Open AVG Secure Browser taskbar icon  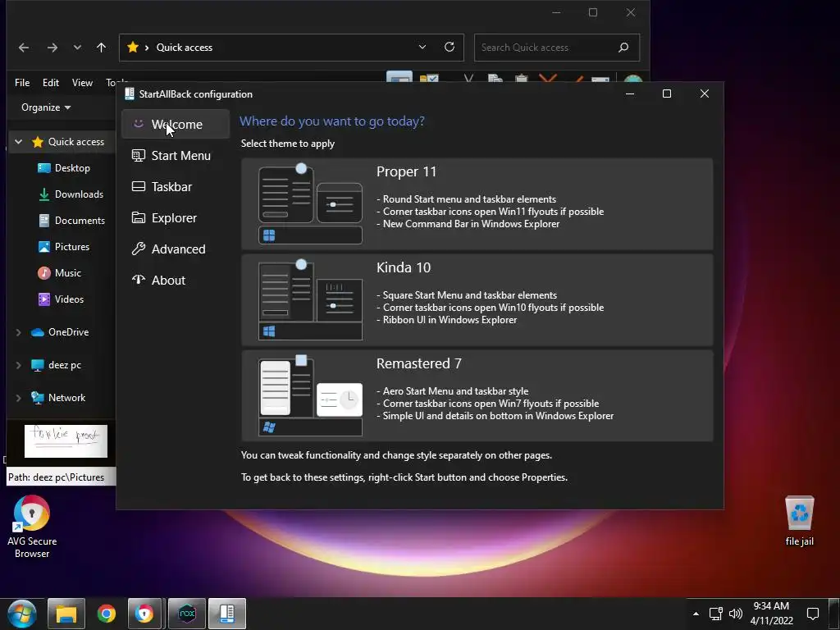(144, 614)
